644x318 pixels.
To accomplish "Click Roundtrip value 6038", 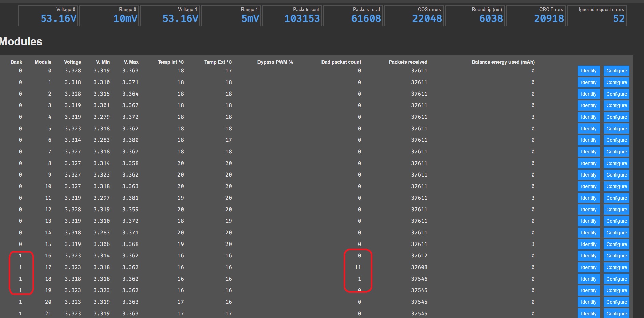I will tap(491, 18).
